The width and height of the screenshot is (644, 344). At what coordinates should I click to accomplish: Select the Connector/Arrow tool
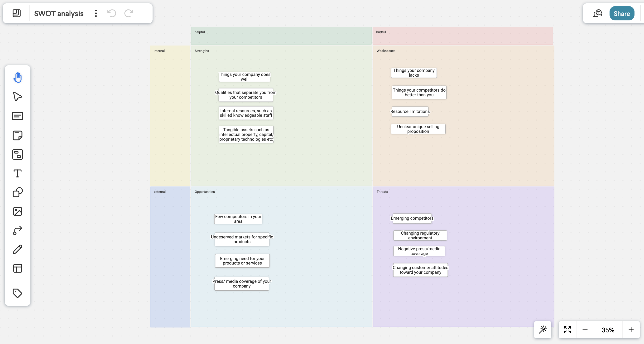[18, 230]
